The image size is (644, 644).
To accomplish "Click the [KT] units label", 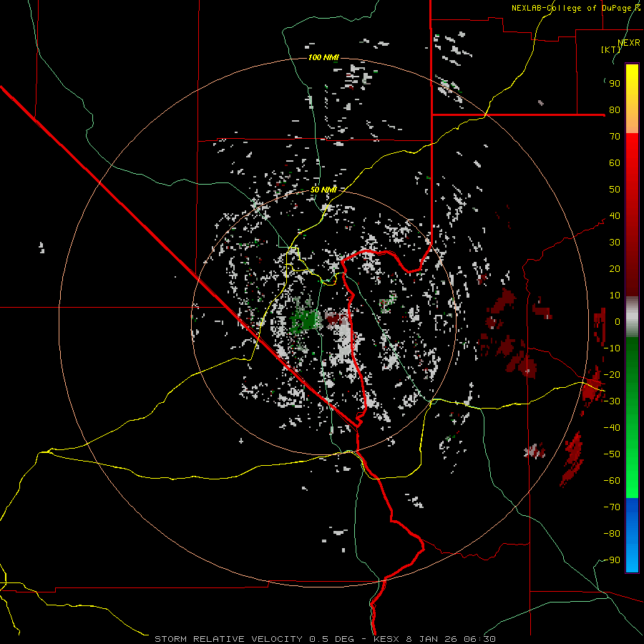I will (611, 49).
